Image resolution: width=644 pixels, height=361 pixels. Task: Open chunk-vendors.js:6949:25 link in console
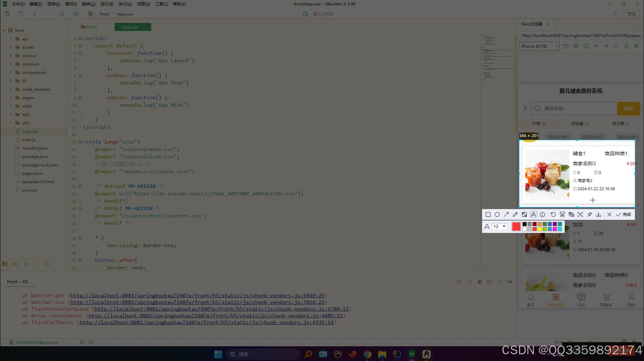tap(197, 295)
